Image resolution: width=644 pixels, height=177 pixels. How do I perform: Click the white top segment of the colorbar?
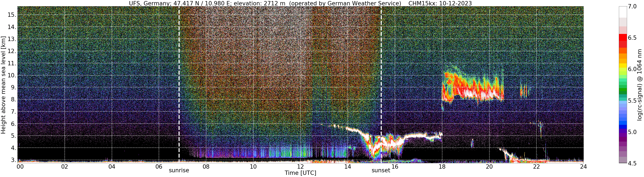point(623,12)
